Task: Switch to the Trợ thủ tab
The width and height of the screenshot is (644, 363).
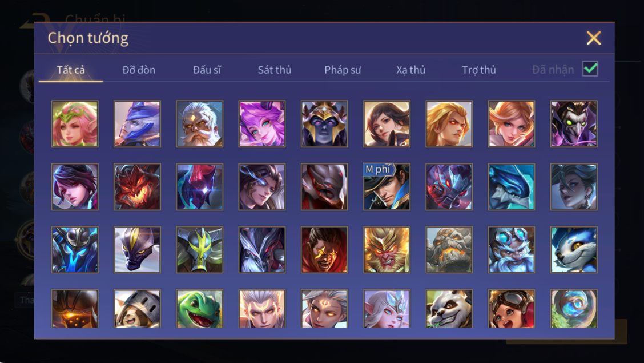Action: point(479,70)
